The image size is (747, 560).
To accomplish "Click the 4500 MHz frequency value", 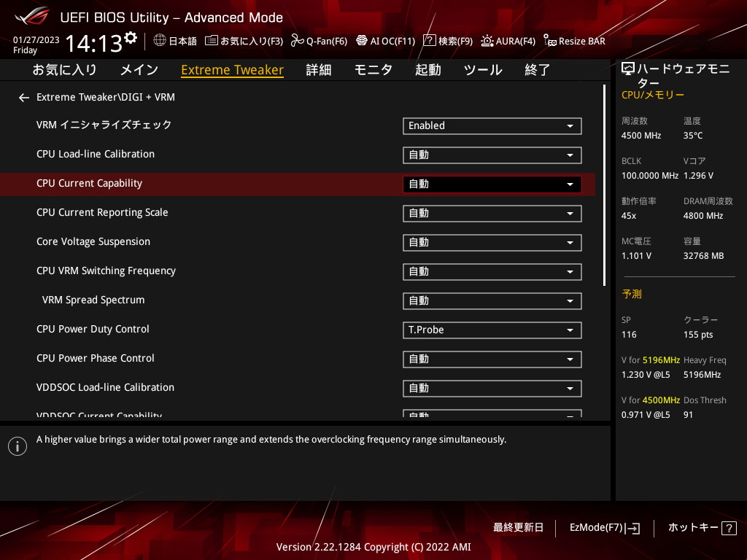I will [641, 136].
